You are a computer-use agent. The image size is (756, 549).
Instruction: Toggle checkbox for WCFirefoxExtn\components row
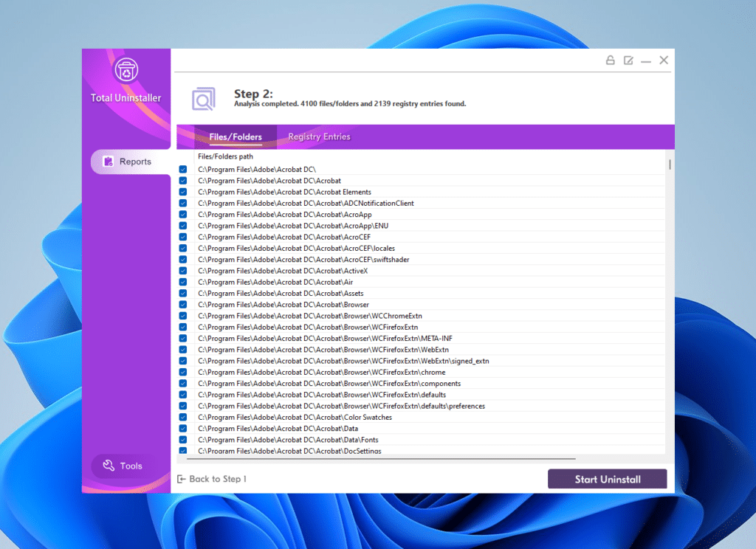183,384
